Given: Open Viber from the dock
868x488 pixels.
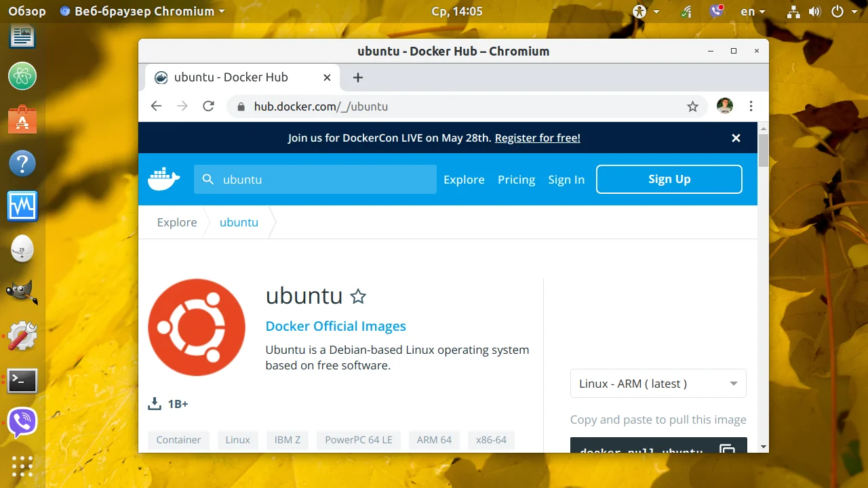Looking at the screenshot, I should (22, 423).
